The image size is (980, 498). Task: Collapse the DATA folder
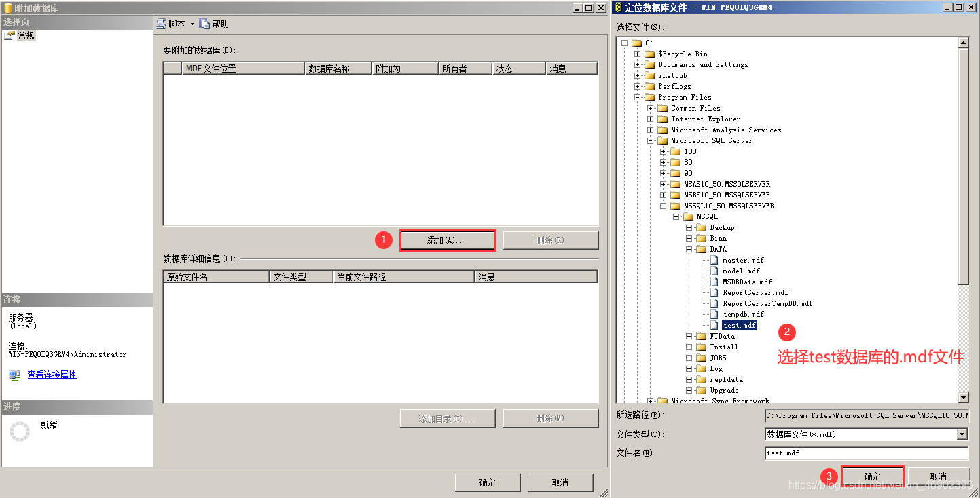[x=689, y=249]
